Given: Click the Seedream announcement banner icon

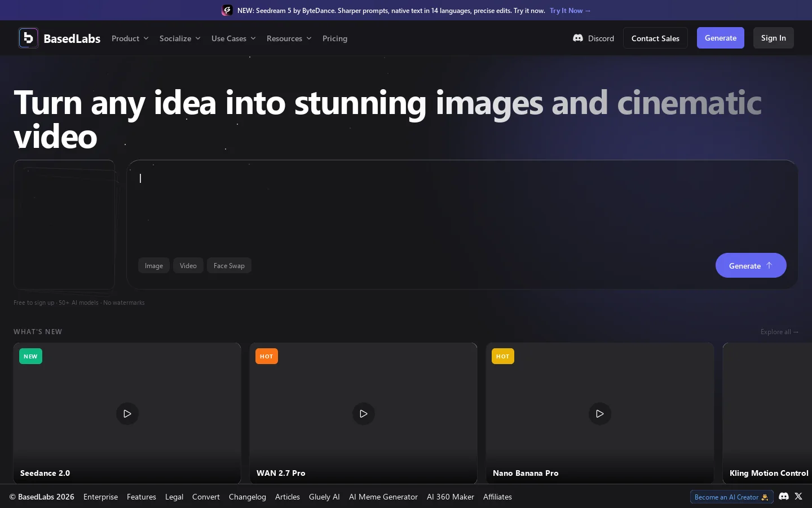Looking at the screenshot, I should coord(227,10).
